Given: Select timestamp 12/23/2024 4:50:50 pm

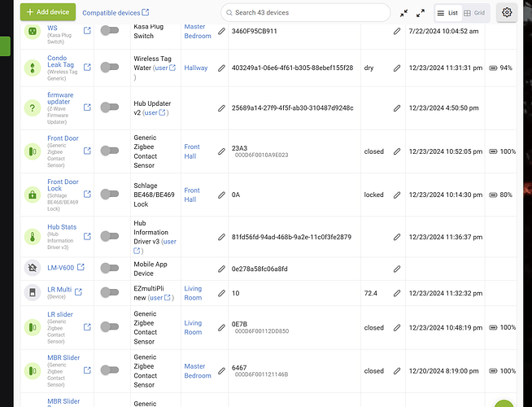Looking at the screenshot, I should coord(444,108).
